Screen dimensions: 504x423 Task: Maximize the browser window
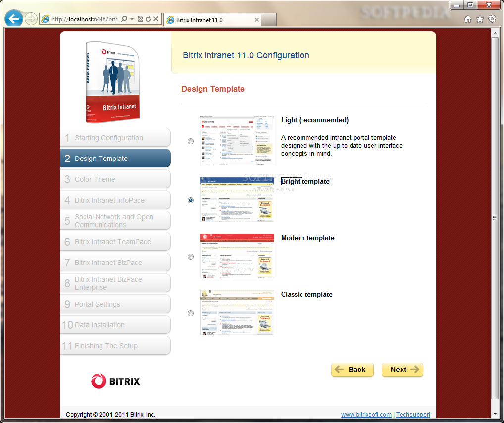point(470,5)
